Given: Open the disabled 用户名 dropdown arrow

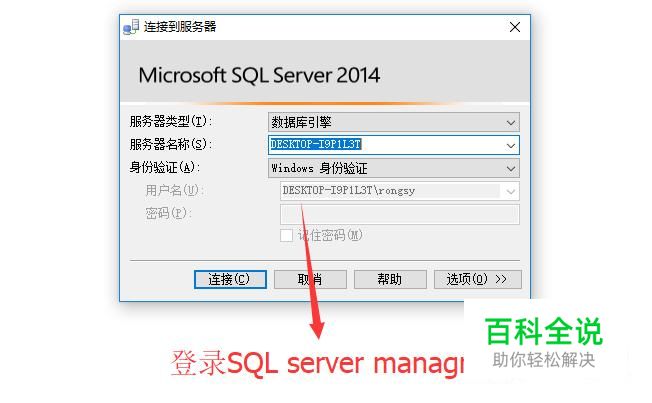Looking at the screenshot, I should 511,191.
